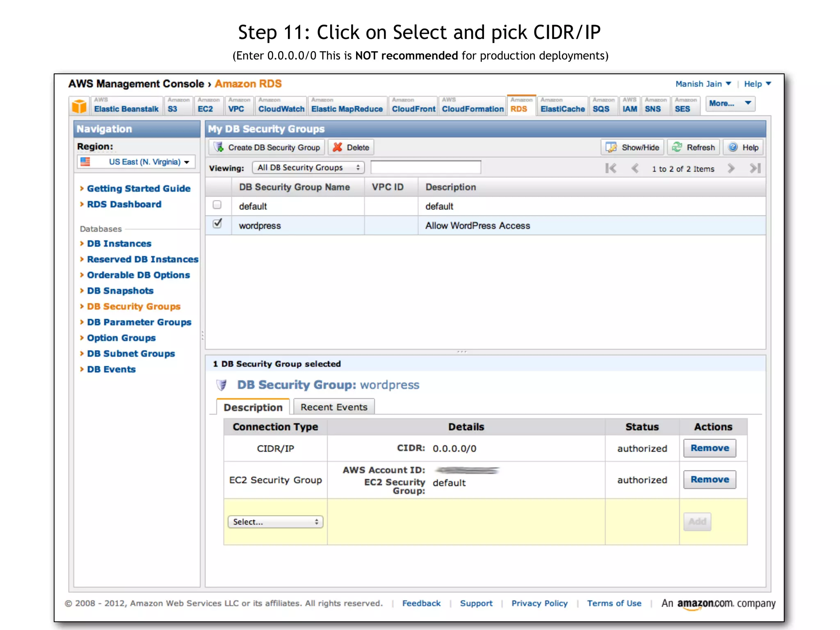Open the Terms of Use footer link
This screenshot has width=840, height=630.
(614, 603)
